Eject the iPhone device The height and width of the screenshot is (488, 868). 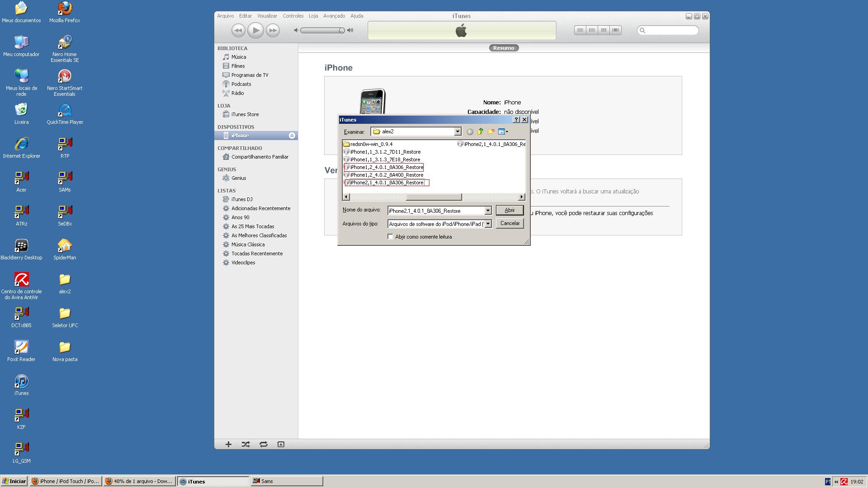(292, 136)
